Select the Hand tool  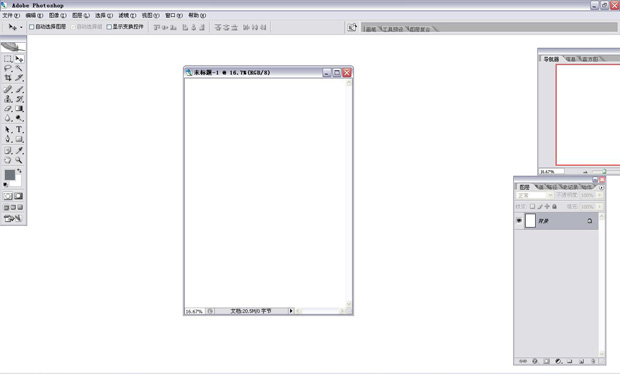click(x=8, y=160)
